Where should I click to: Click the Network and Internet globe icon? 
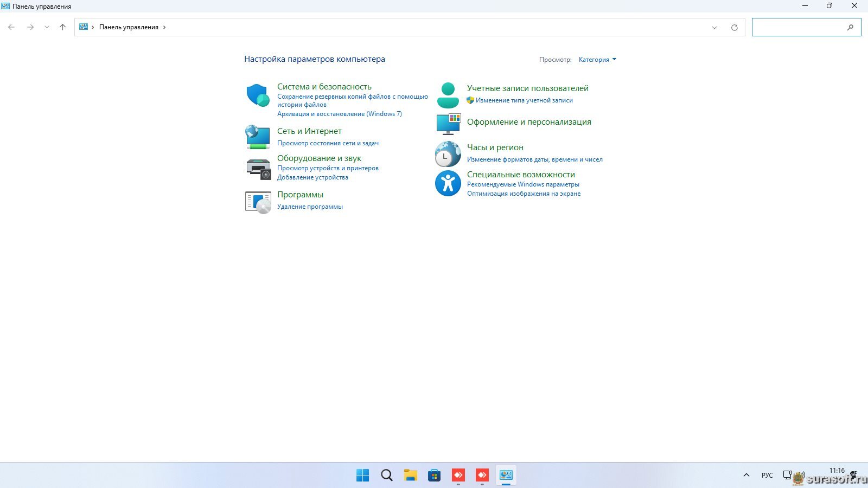tap(258, 137)
